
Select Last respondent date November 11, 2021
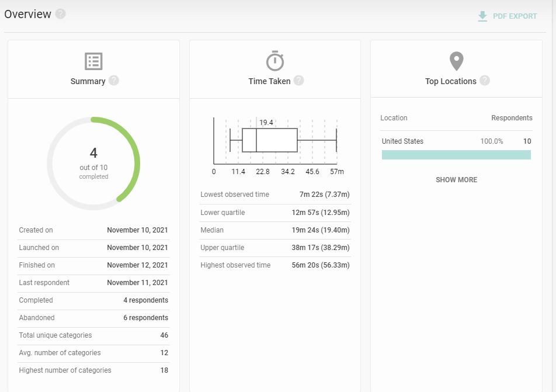(x=137, y=283)
